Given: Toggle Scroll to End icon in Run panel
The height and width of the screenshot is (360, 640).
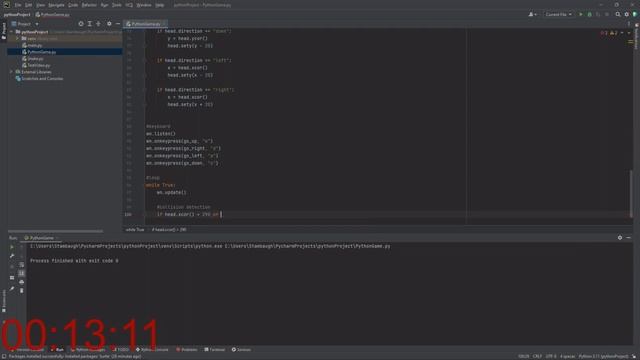Looking at the screenshot, I should (22, 273).
